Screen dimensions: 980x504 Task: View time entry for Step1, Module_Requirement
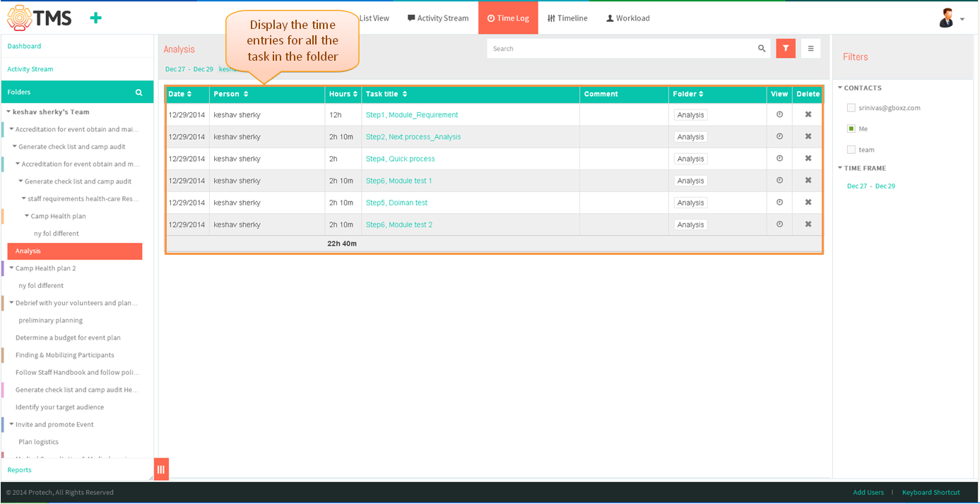click(779, 114)
